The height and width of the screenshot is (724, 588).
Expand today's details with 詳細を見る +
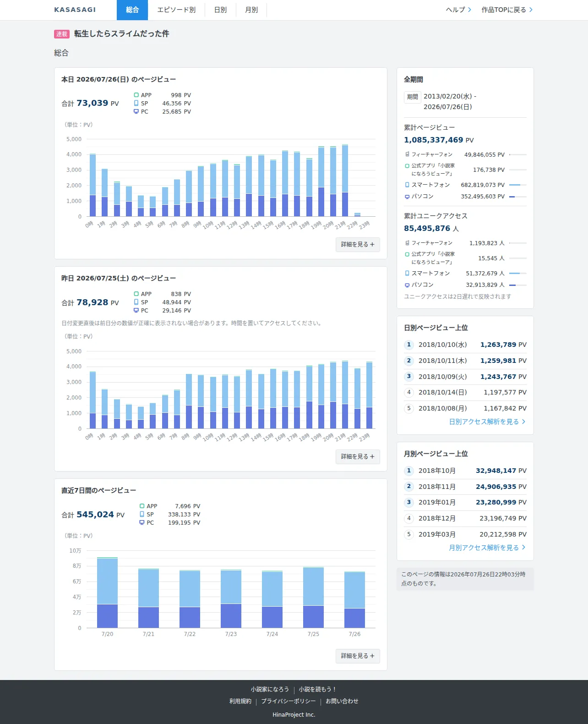[358, 244]
